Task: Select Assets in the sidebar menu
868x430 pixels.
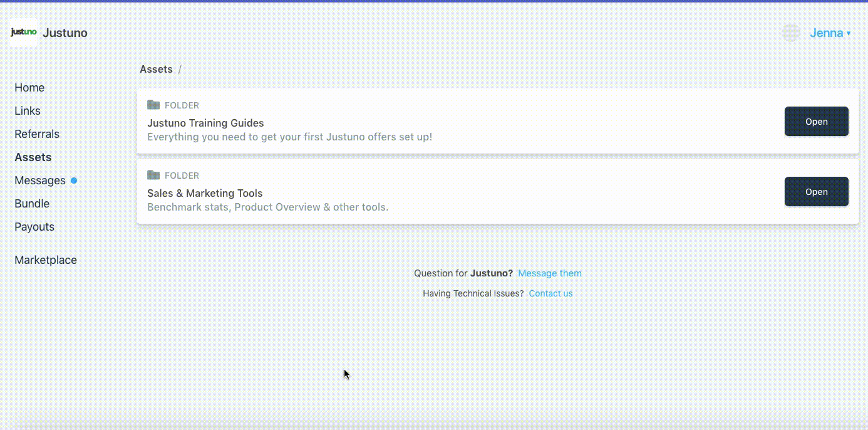Action: pos(33,157)
